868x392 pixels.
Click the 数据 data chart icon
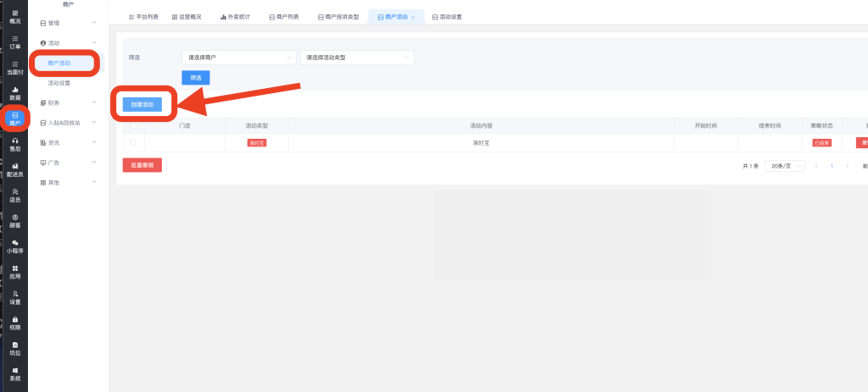click(x=14, y=92)
